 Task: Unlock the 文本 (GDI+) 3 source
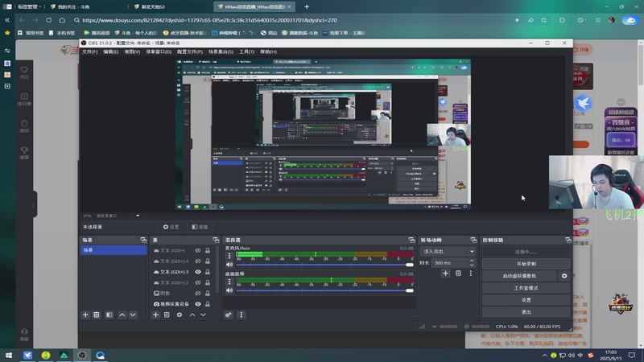tap(208, 272)
